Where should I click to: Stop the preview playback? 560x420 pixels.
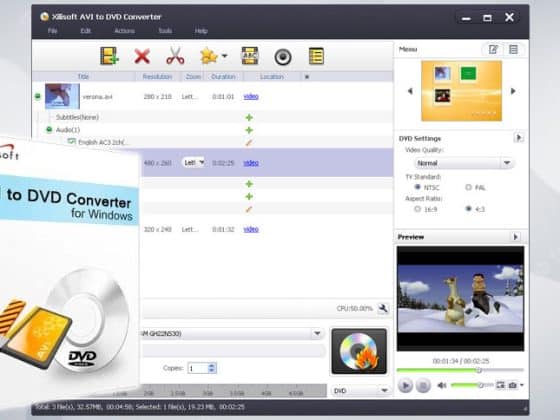point(423,386)
